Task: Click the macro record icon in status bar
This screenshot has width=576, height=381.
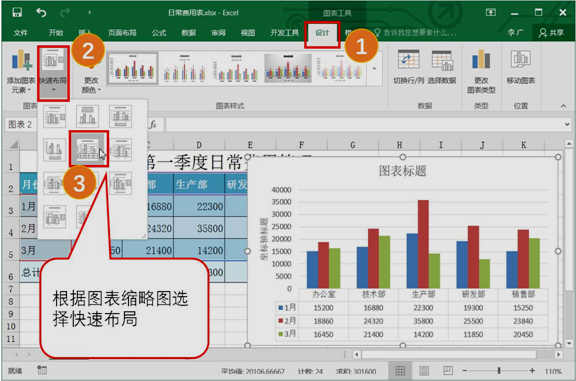Action: pyautogui.click(x=42, y=370)
